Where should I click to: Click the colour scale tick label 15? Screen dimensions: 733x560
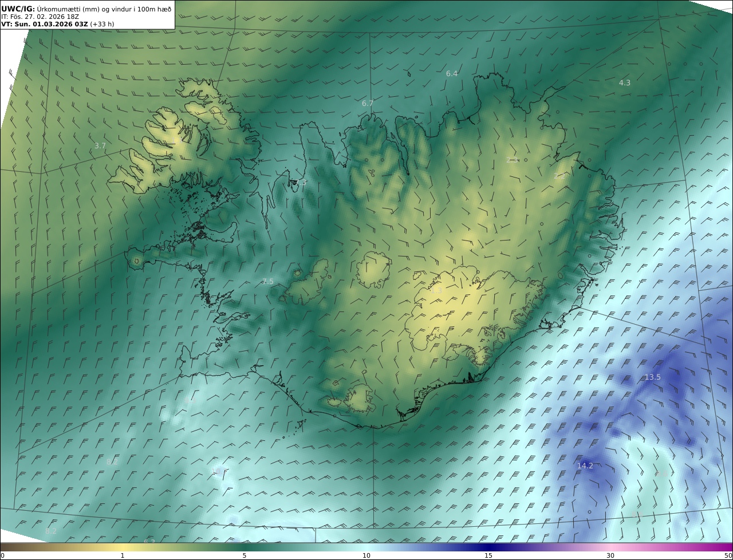click(488, 555)
